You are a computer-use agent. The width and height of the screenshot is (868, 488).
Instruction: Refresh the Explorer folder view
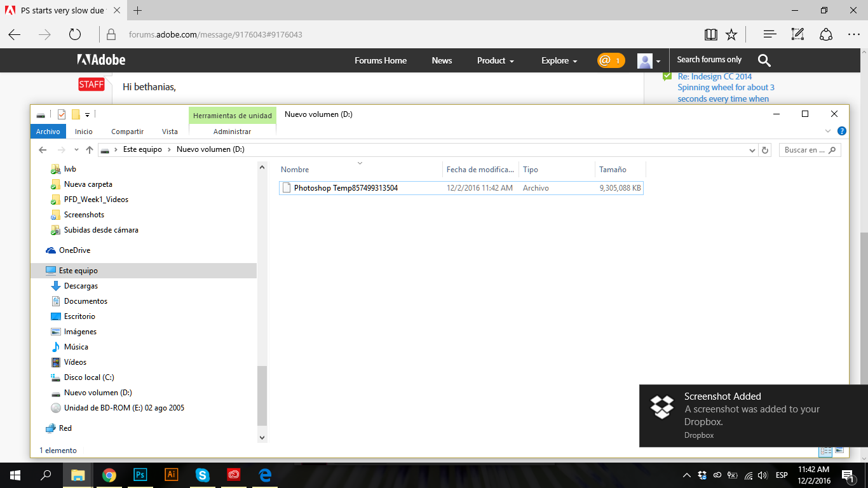(766, 150)
